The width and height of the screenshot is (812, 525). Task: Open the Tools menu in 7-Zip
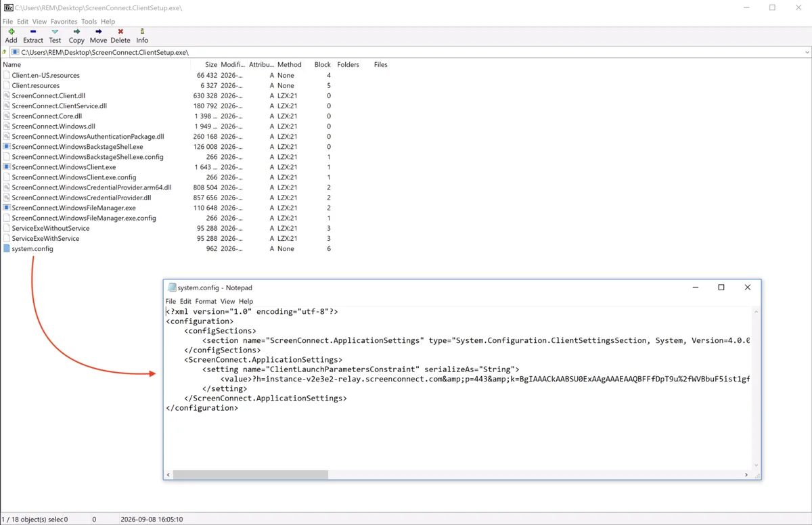pyautogui.click(x=89, y=22)
